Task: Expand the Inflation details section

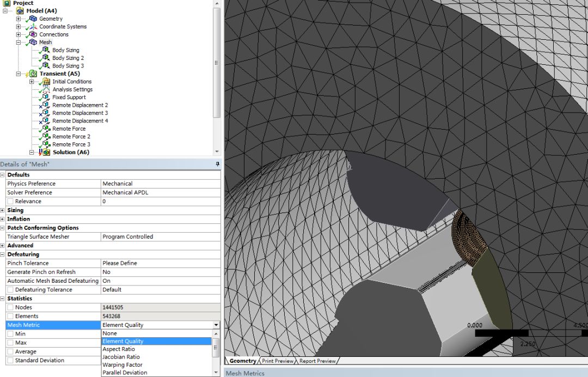Action: click(x=3, y=219)
